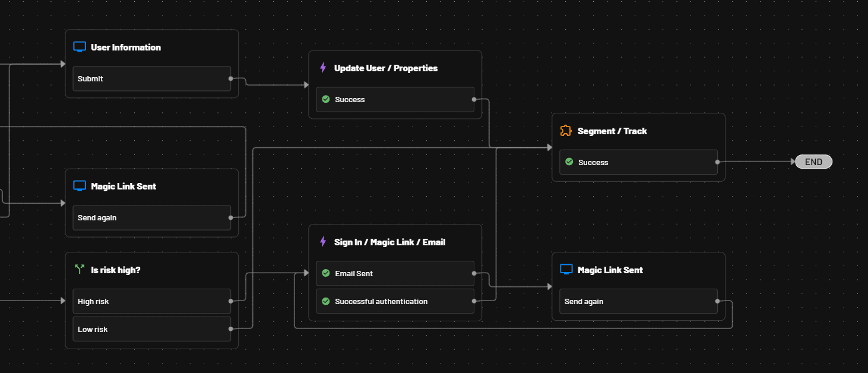
Task: Select the Segment / Track node header
Action: pos(612,131)
